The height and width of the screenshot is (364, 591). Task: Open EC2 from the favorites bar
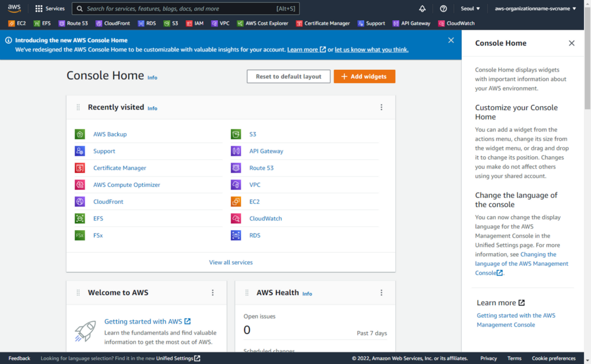click(x=17, y=23)
